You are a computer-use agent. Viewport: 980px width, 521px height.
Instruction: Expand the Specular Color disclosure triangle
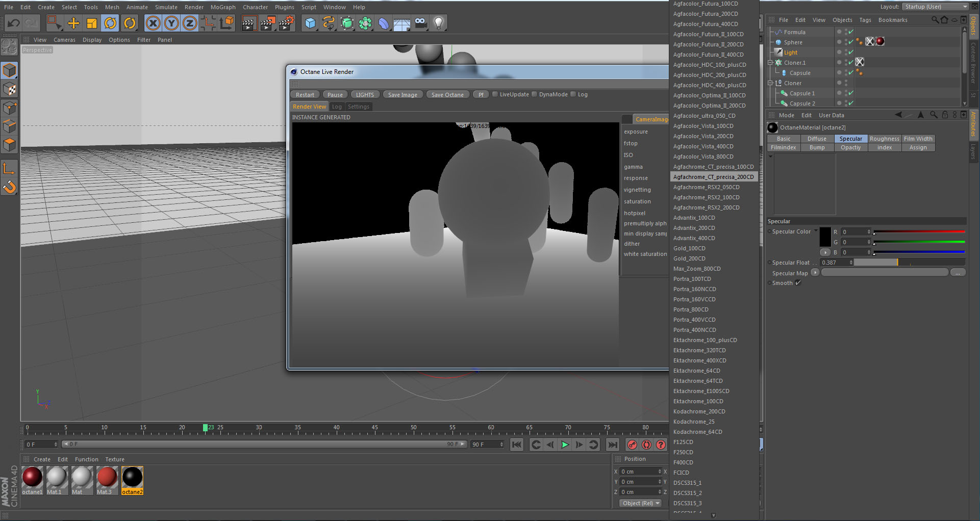pos(816,231)
